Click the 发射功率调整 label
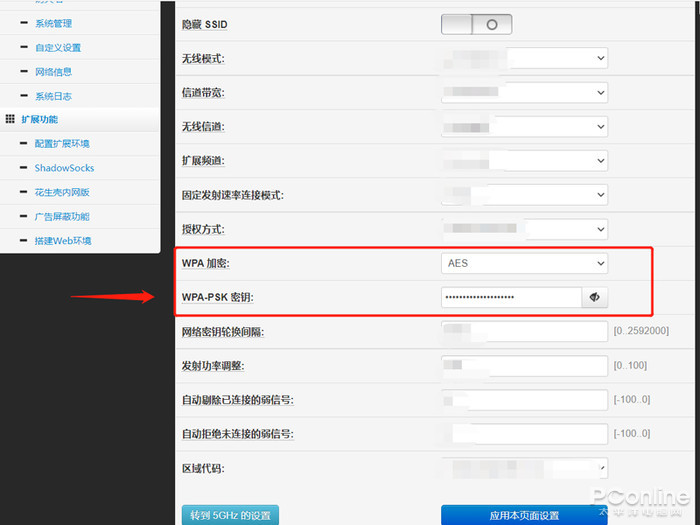The width and height of the screenshot is (700, 525). (213, 366)
